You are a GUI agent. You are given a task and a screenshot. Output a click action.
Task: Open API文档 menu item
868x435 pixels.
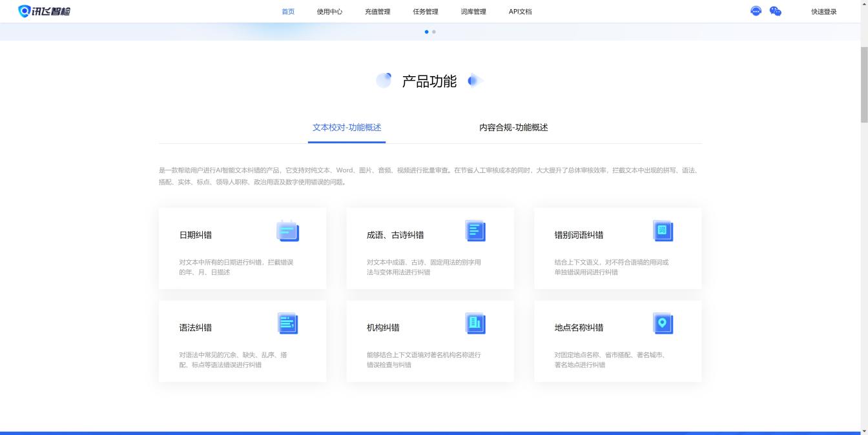(520, 12)
